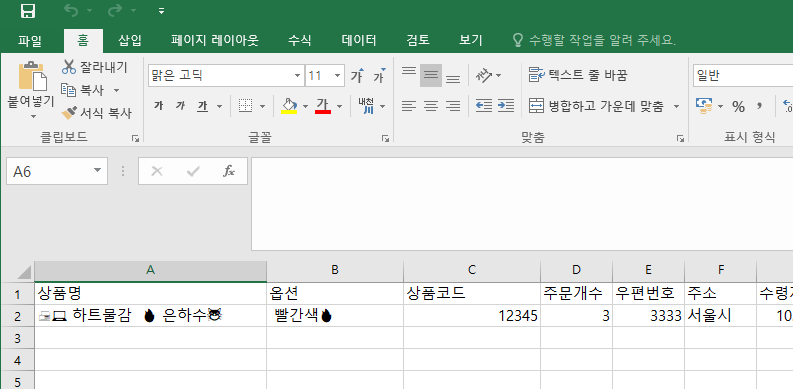Click the 일반 number format box

click(742, 76)
